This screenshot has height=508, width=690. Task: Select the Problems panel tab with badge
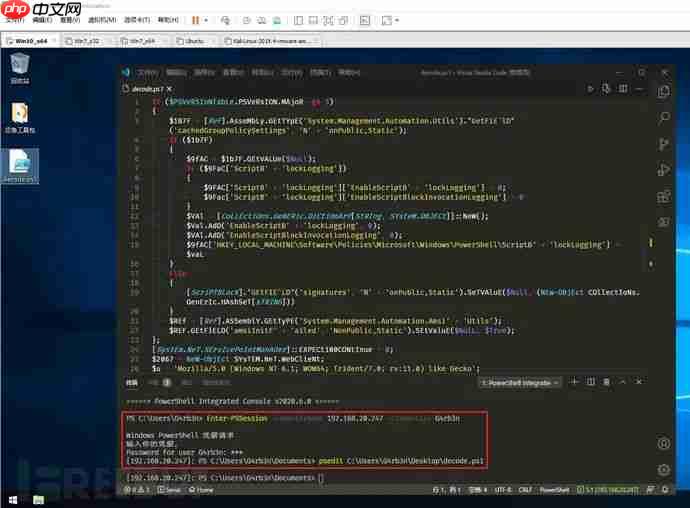click(160, 383)
